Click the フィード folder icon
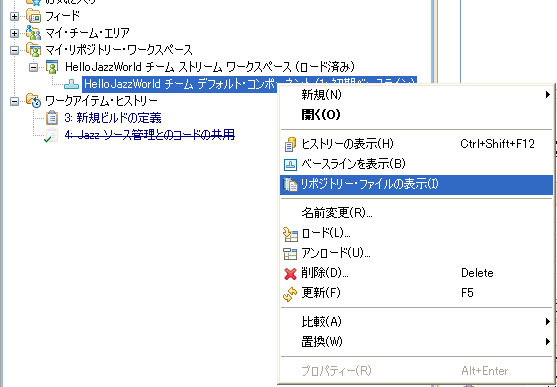 pyautogui.click(x=34, y=16)
